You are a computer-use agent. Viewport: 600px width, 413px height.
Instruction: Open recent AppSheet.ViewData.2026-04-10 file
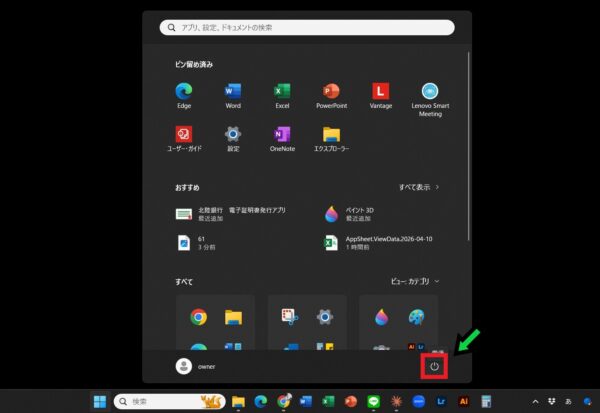[x=378, y=243]
